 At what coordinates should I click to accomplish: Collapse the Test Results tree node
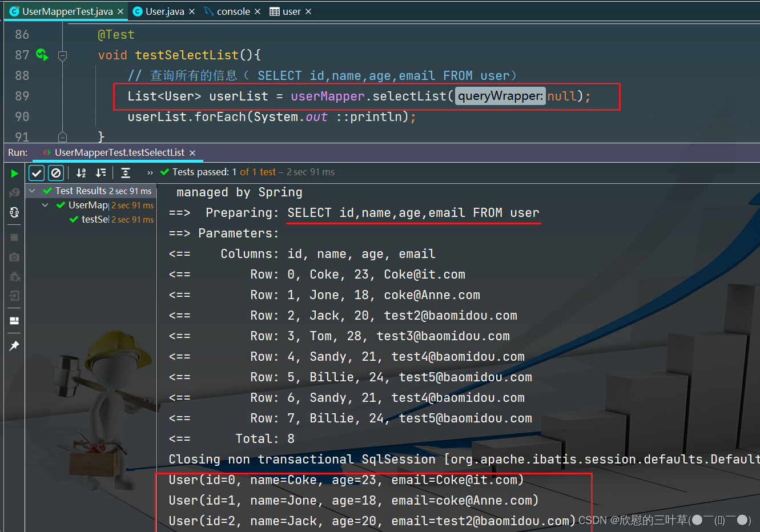[33, 191]
